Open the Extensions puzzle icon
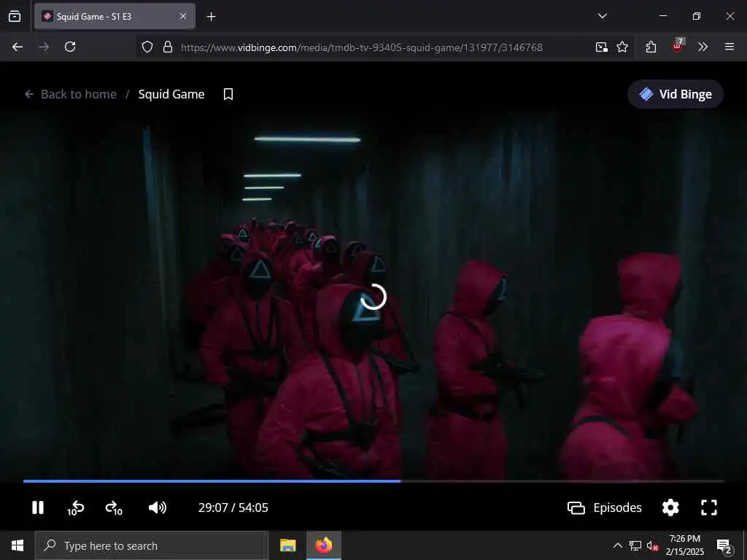Viewport: 747px width, 560px height. click(x=651, y=47)
